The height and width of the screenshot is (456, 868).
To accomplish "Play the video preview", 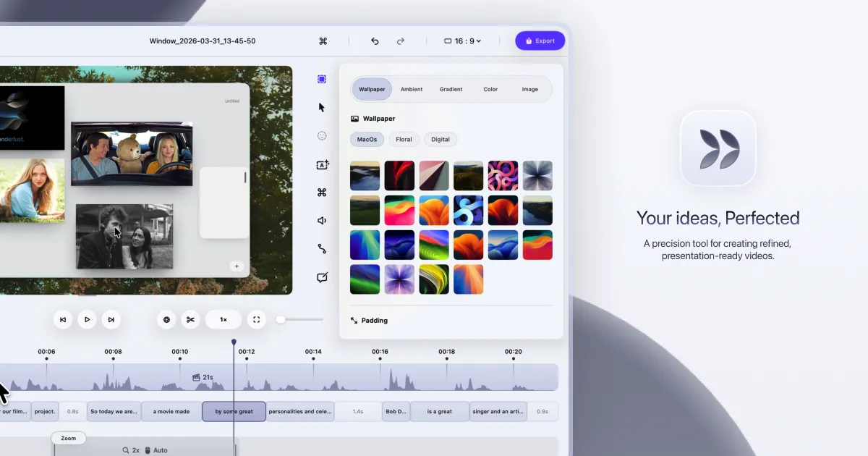I will (x=87, y=319).
